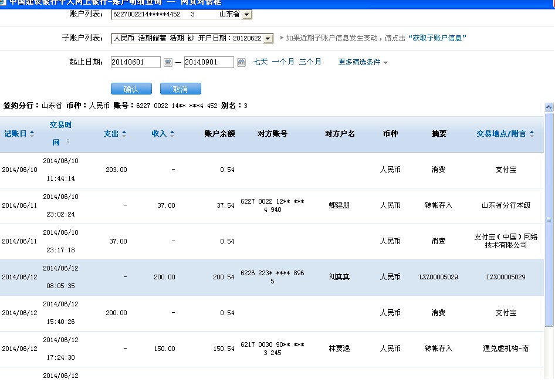This screenshot has width=555, height=392.
Task: Click the expense amount 203.00
Action: 116,170
